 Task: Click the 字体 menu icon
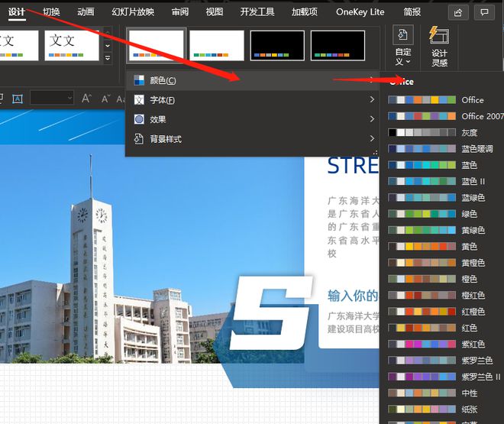tap(139, 100)
